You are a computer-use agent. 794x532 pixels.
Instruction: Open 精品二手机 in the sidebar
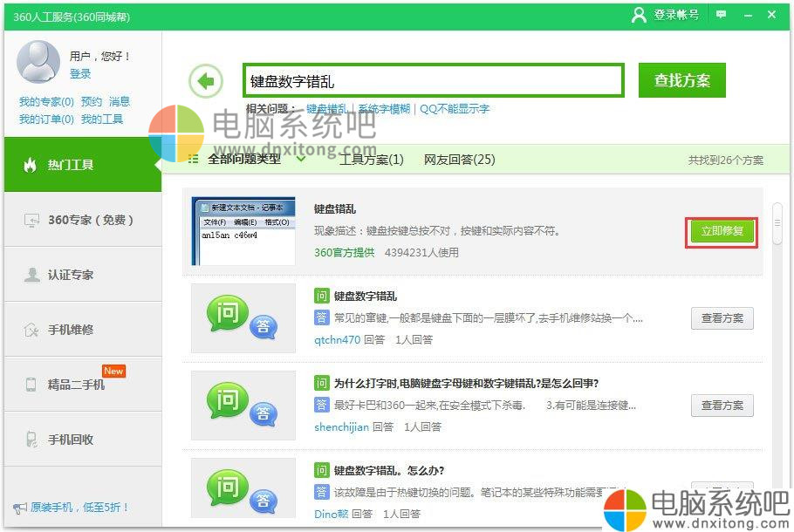click(83, 385)
